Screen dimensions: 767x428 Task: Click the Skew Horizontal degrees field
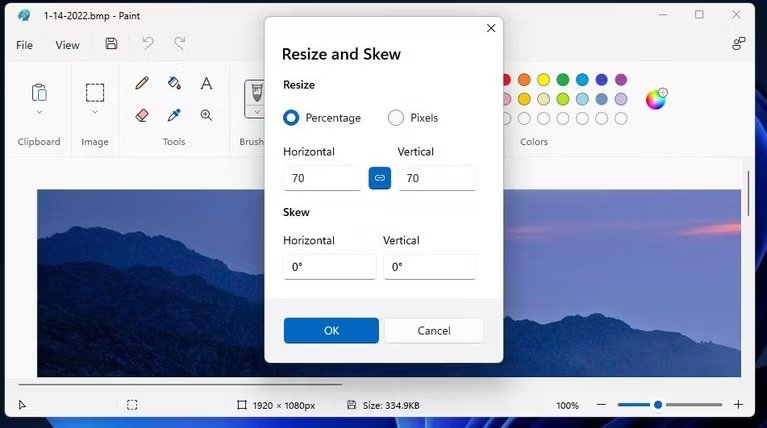[x=330, y=267]
